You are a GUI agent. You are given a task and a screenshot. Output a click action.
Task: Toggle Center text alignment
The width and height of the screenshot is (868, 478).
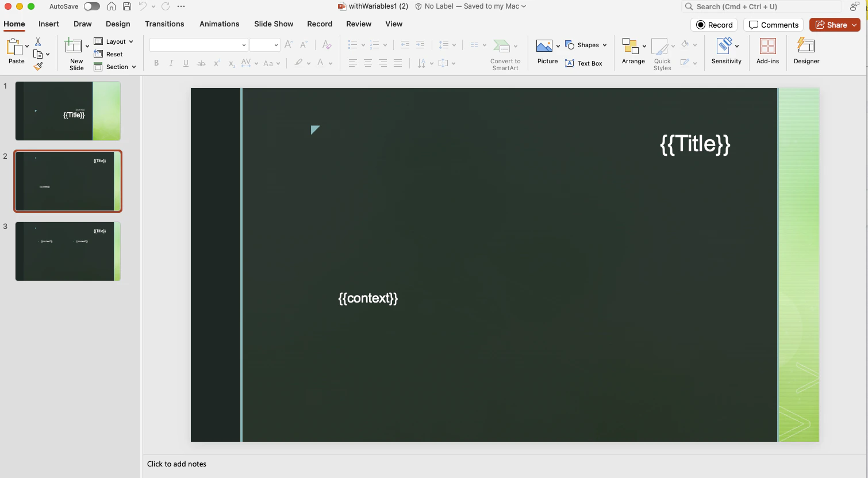coord(368,63)
